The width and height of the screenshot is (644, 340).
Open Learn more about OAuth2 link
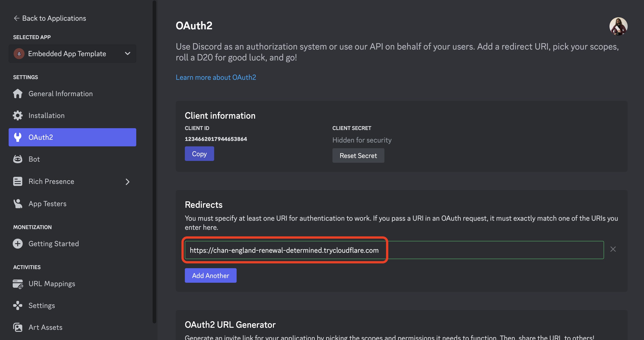[x=216, y=77]
